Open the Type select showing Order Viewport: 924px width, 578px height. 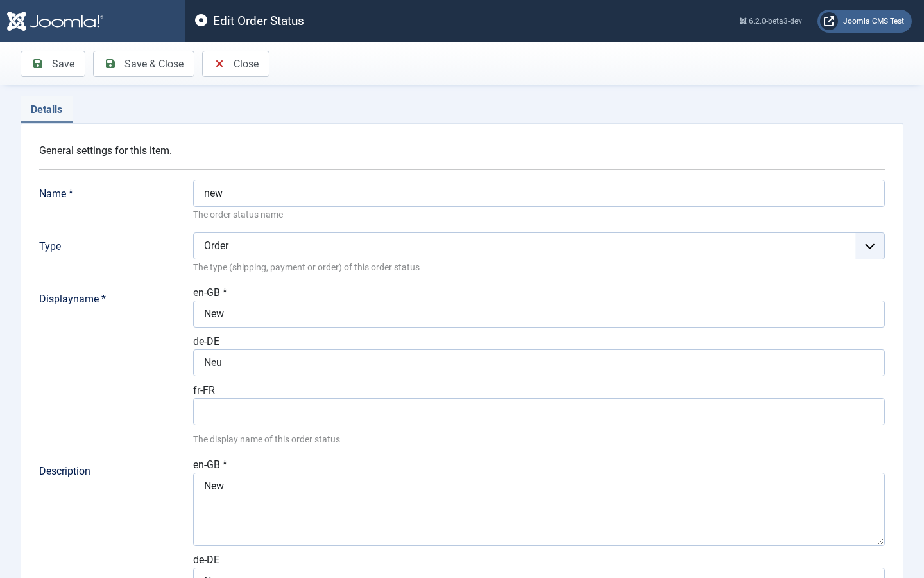tap(539, 246)
